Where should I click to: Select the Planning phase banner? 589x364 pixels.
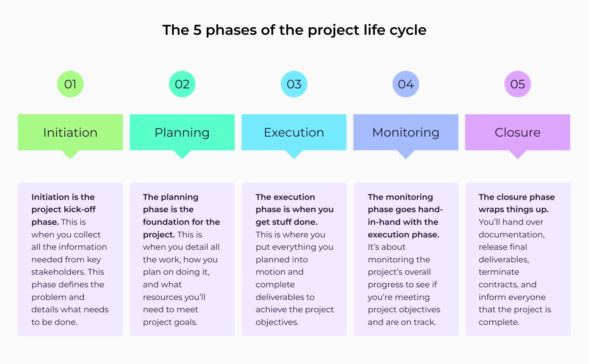[182, 132]
